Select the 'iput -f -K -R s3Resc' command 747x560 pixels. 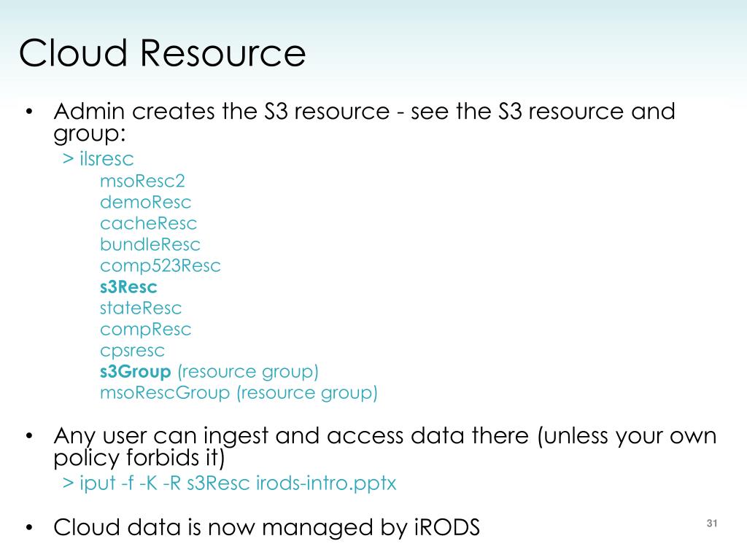tap(229, 483)
